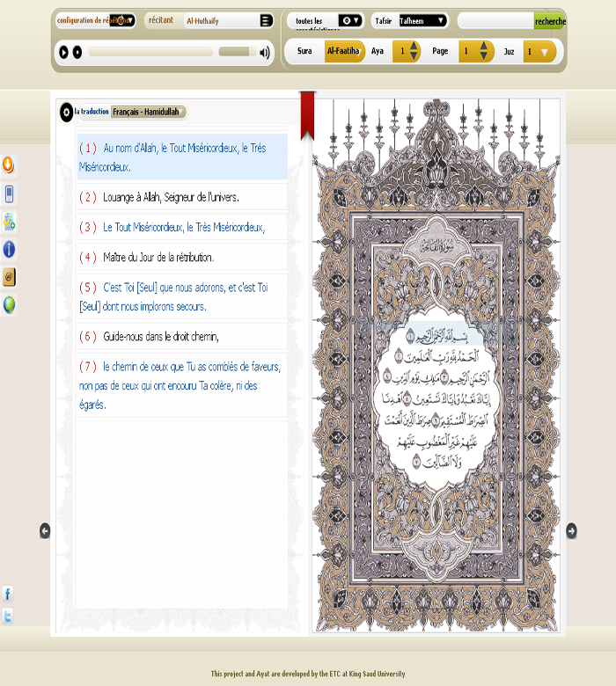Increase the Aya number
This screenshot has width=616, height=686.
414,46
